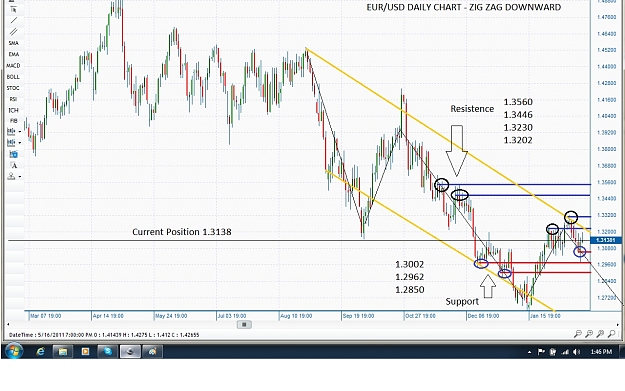
Task: Click the zoom-out magnifier with minus
Action: point(578,334)
